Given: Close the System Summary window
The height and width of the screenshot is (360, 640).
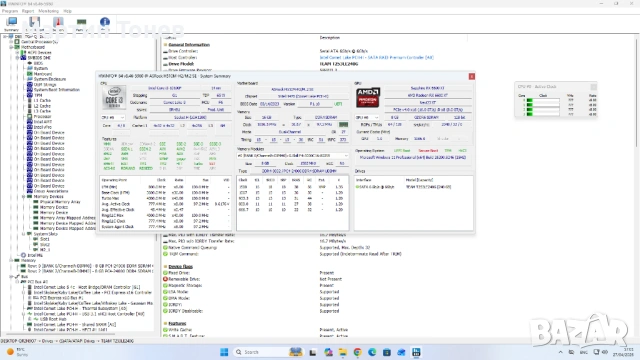Looking at the screenshot, I should pos(471,76).
